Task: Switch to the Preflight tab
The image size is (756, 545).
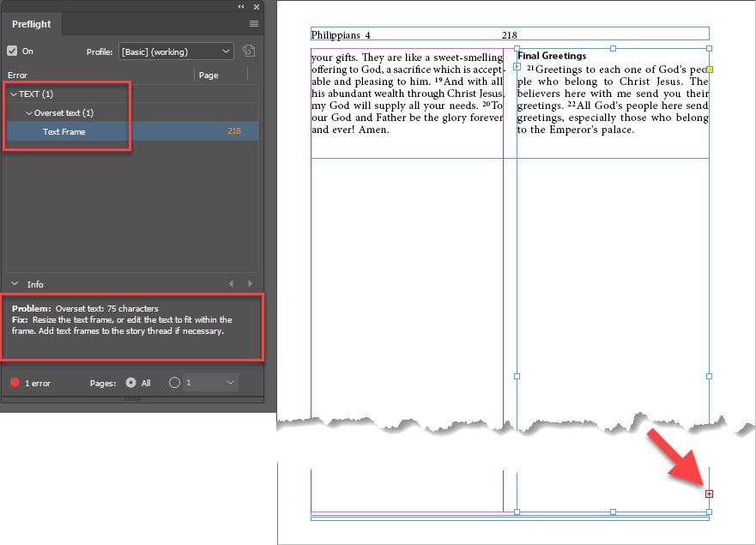Action: (32, 24)
